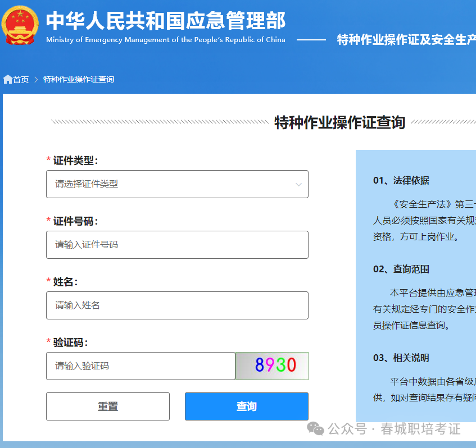Click the 验证码 field label
This screenshot has width=476, height=448.
point(70,342)
